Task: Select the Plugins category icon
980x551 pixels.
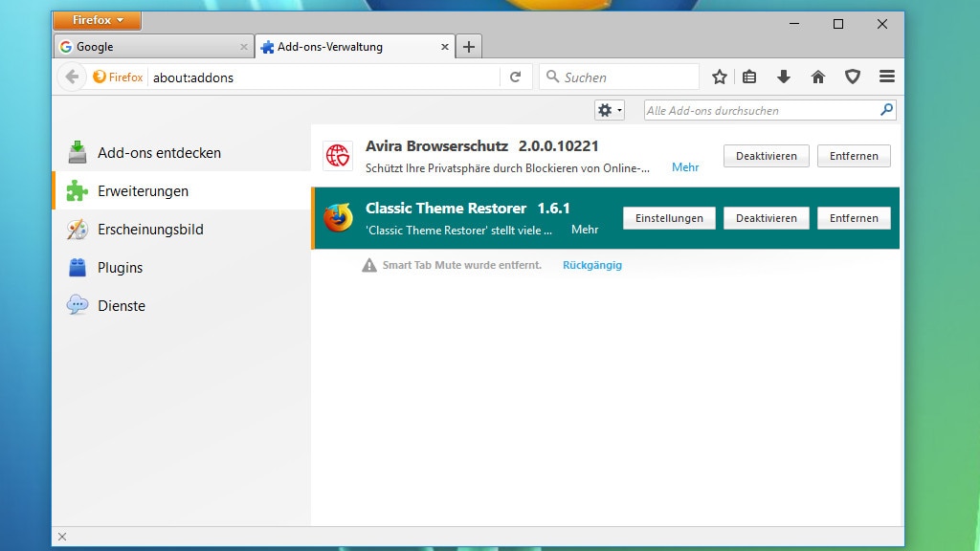Action: pyautogui.click(x=77, y=268)
